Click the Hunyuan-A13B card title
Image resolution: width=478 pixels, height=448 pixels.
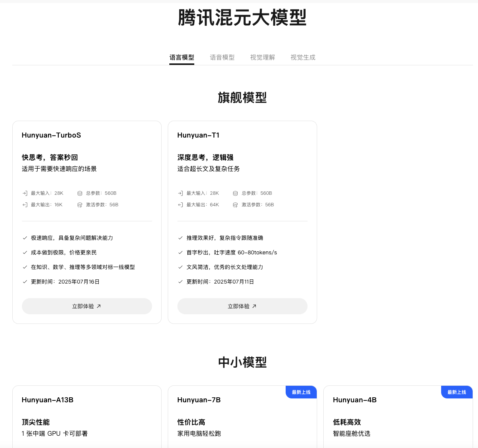tap(48, 400)
